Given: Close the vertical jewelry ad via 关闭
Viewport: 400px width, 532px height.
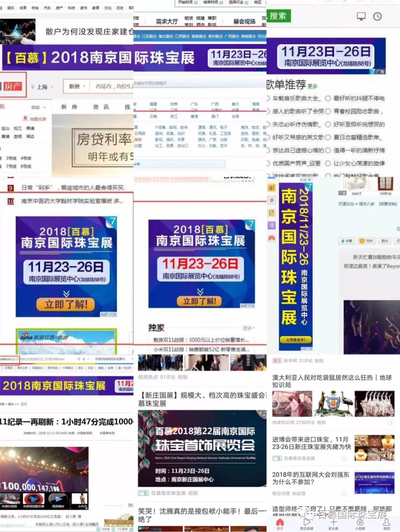Looking at the screenshot, I should pos(305,180).
